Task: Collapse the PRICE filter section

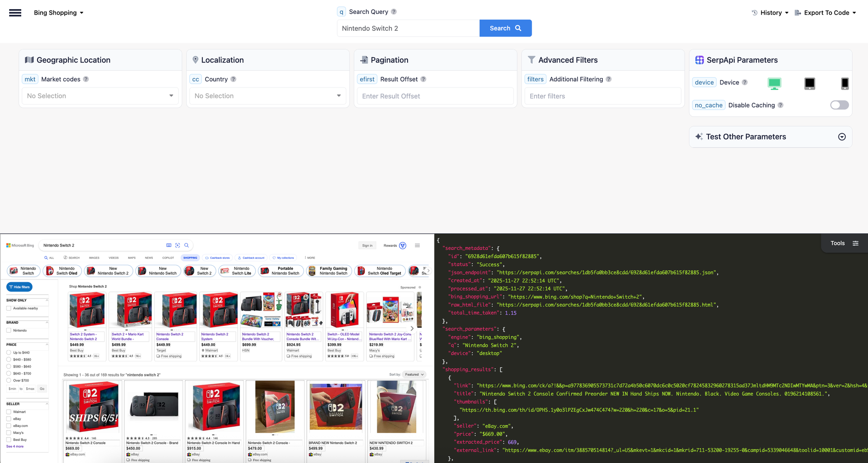Action: pos(47,345)
